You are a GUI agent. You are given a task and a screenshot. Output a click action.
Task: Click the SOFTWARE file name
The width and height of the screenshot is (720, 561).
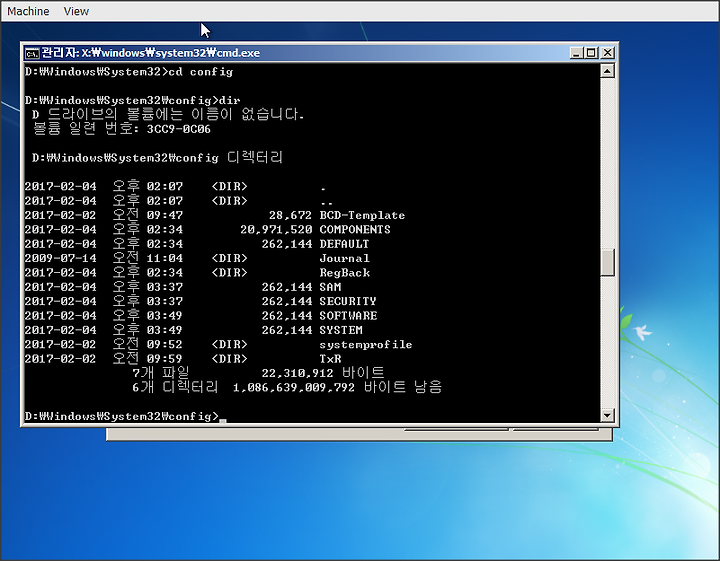point(348,316)
